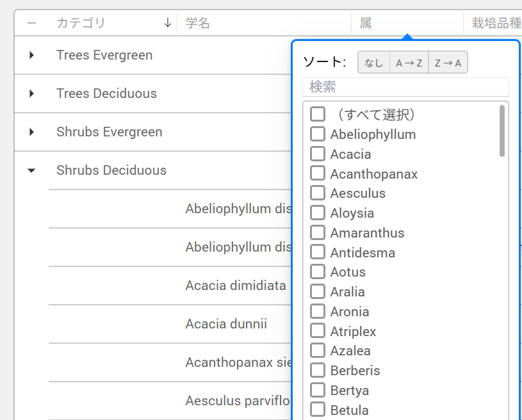Click the sort arrow icon in カテゴリ header
The height and width of the screenshot is (420, 522).
[x=168, y=23]
